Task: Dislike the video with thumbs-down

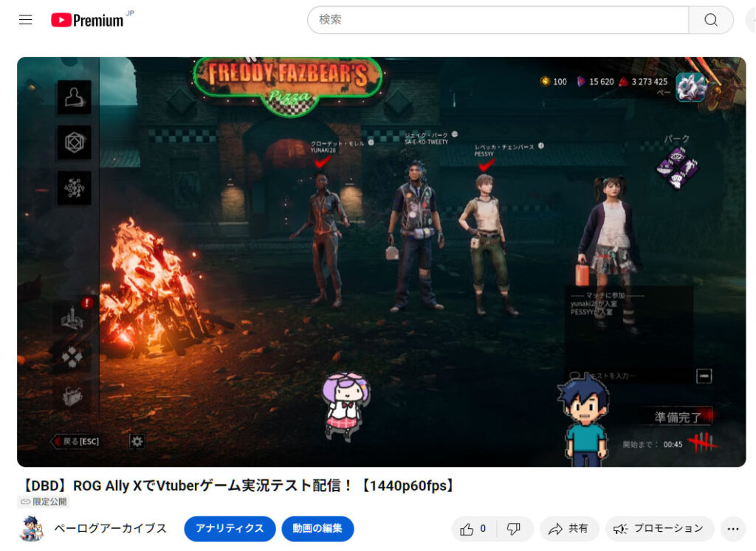Action: pyautogui.click(x=514, y=529)
